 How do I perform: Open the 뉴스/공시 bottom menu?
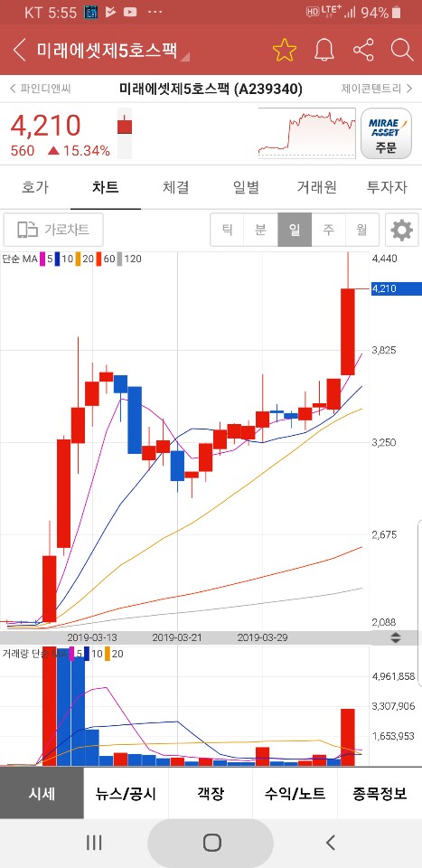[127, 794]
